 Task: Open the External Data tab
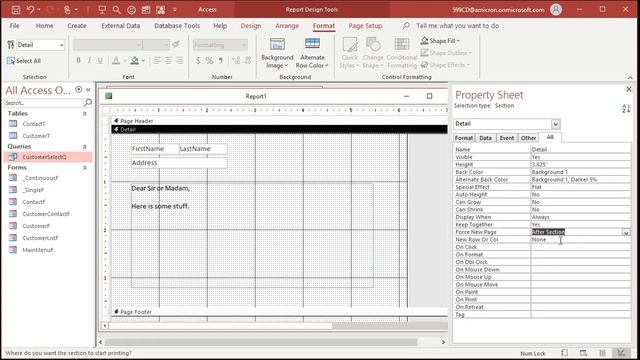pos(120,26)
